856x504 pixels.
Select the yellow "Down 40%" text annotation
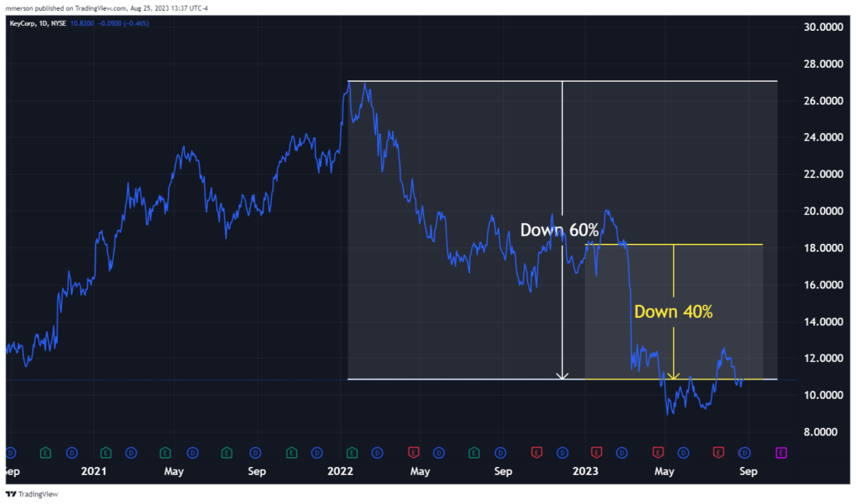pos(674,312)
